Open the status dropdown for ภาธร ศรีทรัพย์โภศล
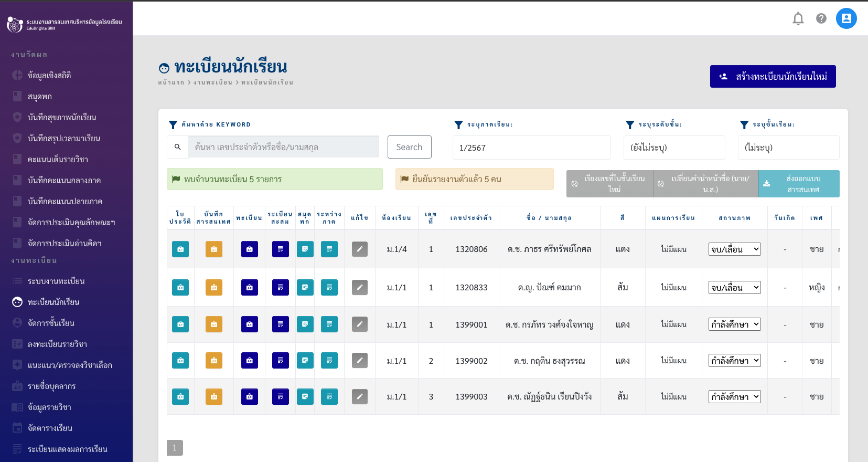The width and height of the screenshot is (868, 462). [734, 249]
